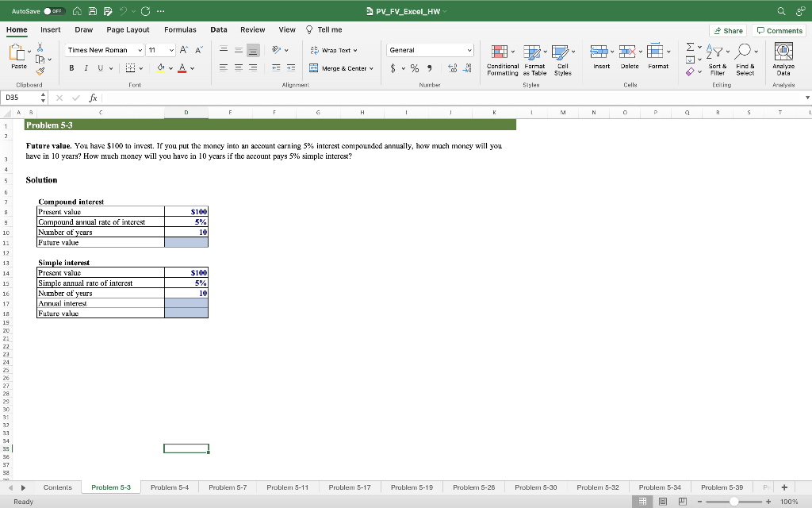Click the Increase Decimal icon
This screenshot has width=812, height=508.
[452, 68]
